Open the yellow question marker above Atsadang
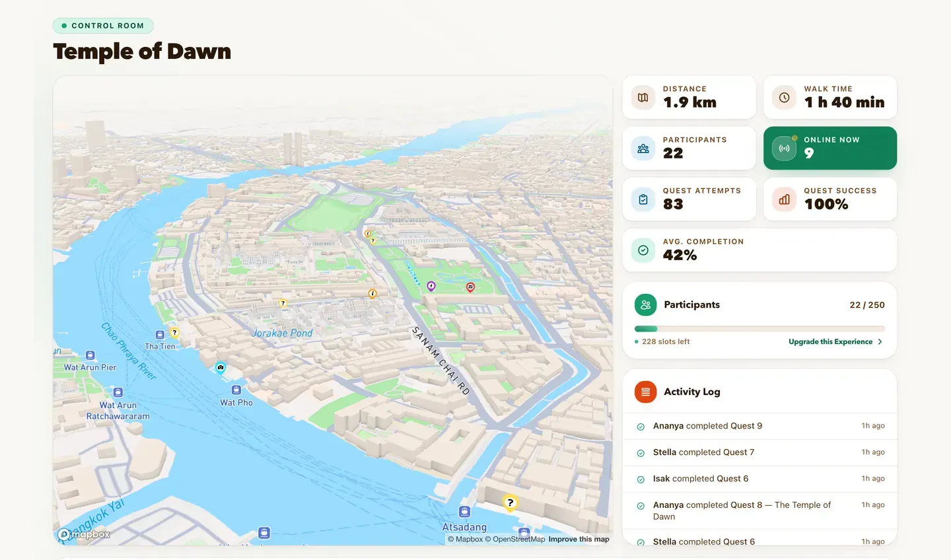951x560 pixels. click(x=509, y=503)
